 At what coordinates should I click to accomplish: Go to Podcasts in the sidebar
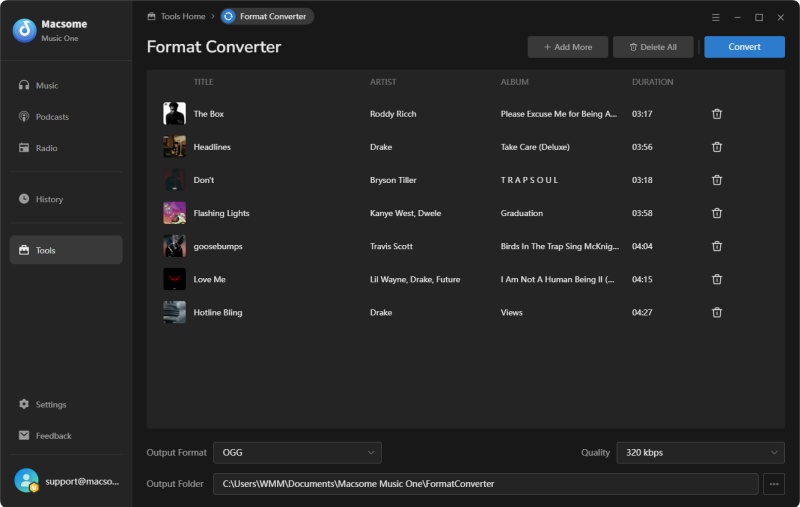(x=66, y=117)
